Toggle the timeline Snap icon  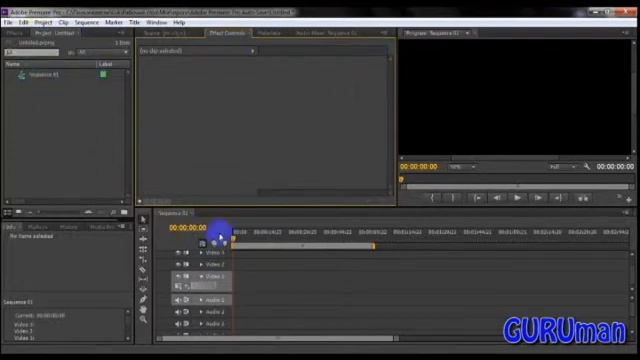point(202,244)
